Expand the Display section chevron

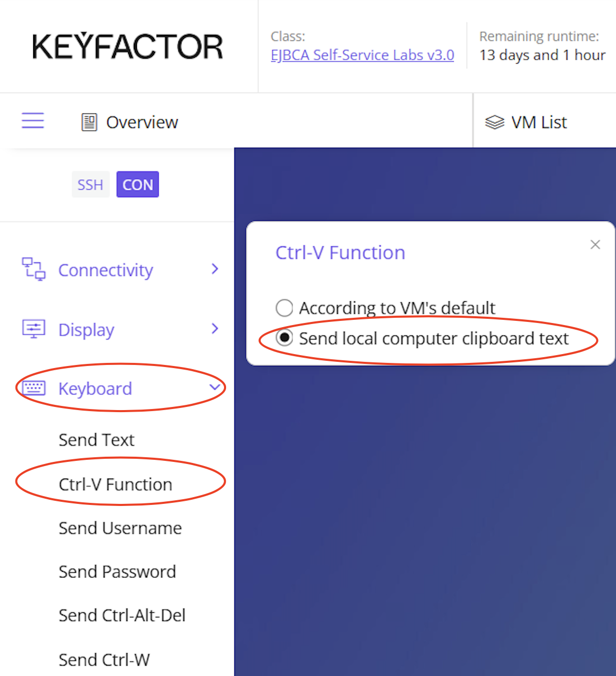point(215,329)
